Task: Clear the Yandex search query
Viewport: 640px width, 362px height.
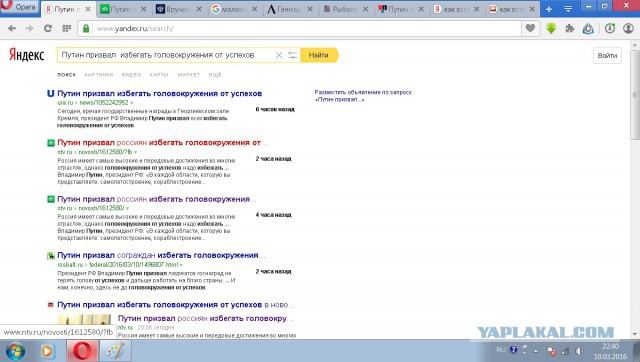Action: [x=279, y=55]
